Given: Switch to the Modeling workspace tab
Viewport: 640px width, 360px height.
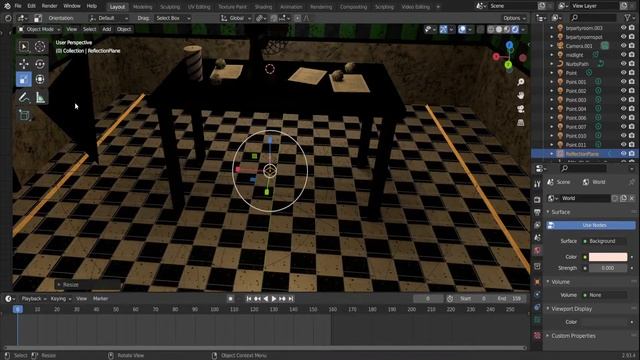Looking at the screenshot, I should pos(142,7).
